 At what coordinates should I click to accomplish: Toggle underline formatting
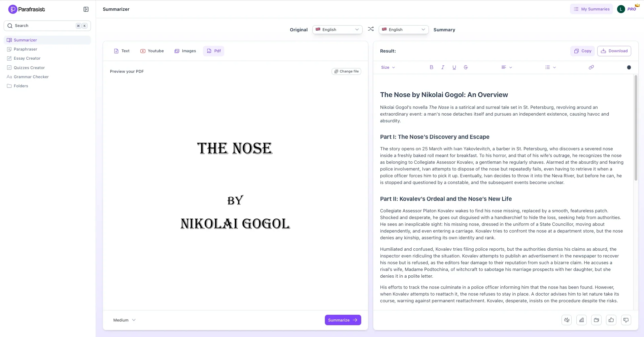(x=454, y=67)
